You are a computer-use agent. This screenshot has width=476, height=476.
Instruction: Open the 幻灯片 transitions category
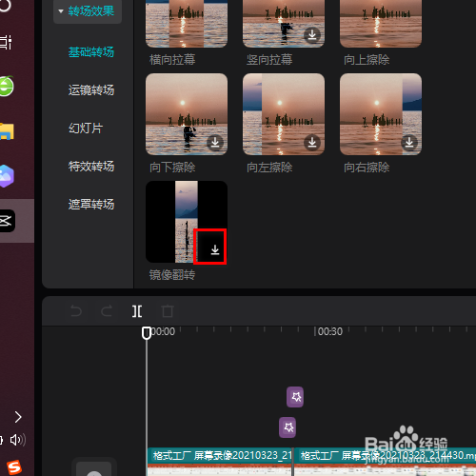(86, 129)
